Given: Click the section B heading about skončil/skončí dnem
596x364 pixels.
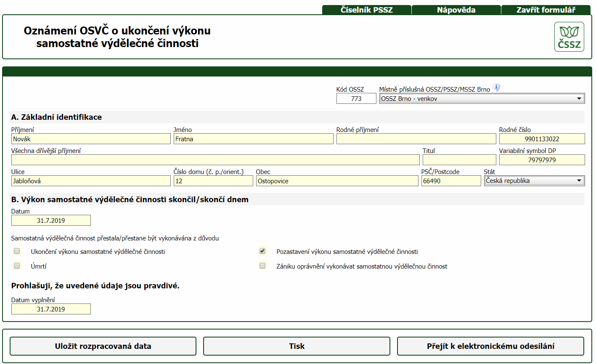Looking at the screenshot, I should 130,200.
